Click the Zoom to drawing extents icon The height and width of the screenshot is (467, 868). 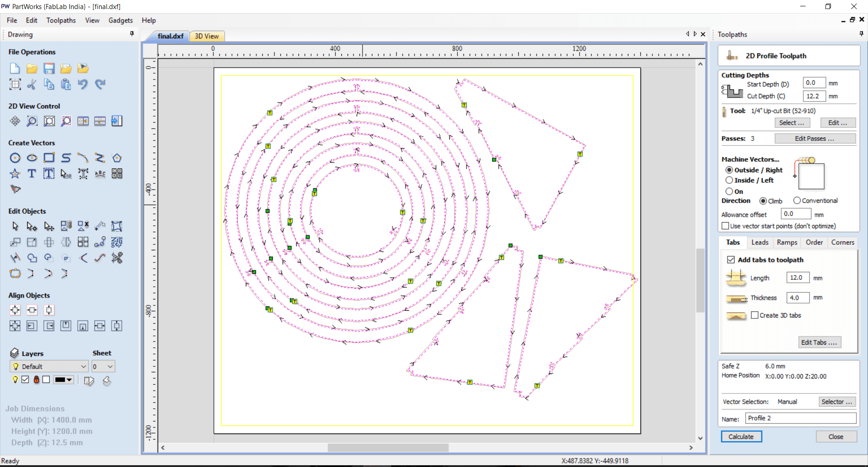tap(49, 121)
